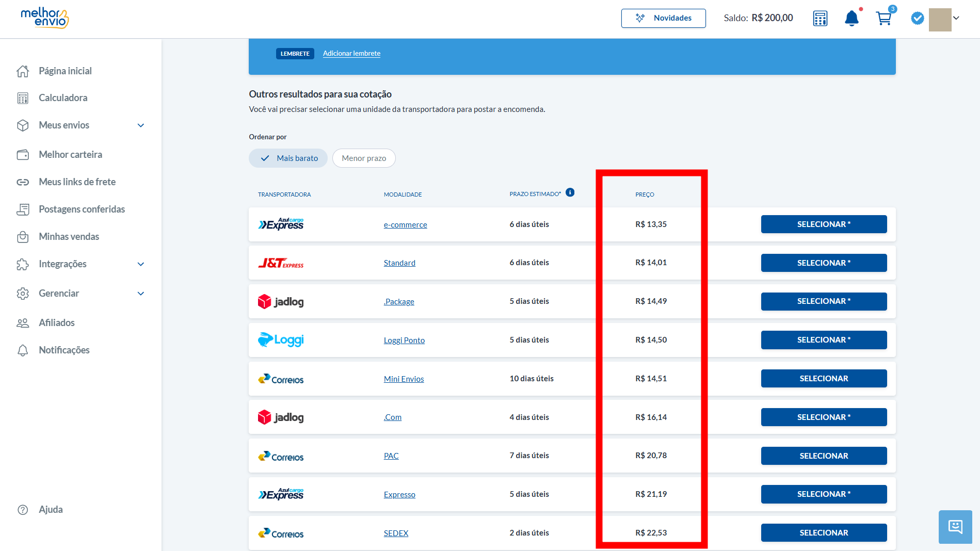Click the Azul Cargo Express logo in e-commerce row
This screenshot has height=551, width=980.
(281, 224)
